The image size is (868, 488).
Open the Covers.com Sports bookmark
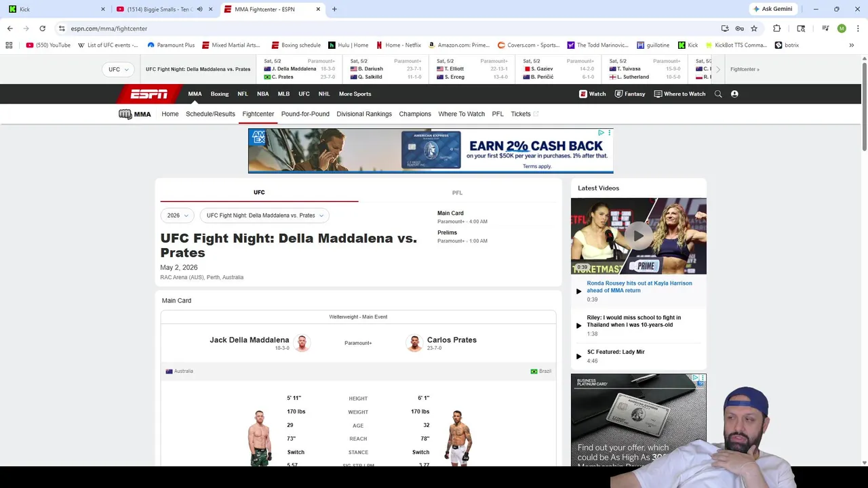(529, 45)
